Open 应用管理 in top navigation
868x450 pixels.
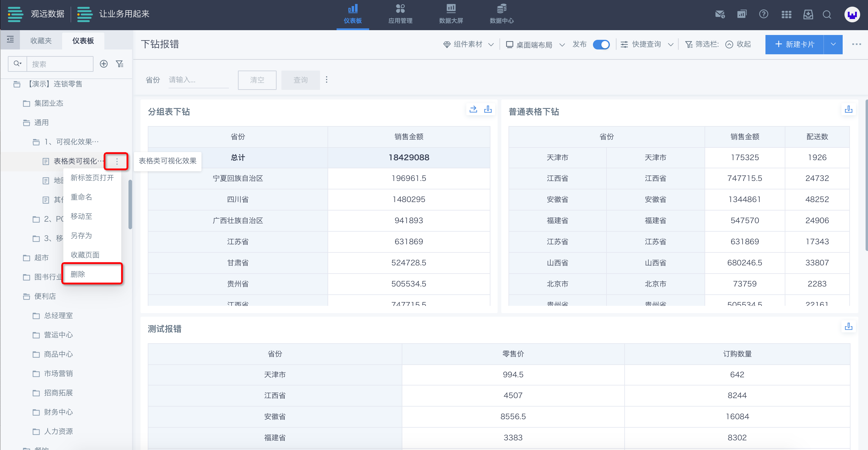tap(400, 14)
